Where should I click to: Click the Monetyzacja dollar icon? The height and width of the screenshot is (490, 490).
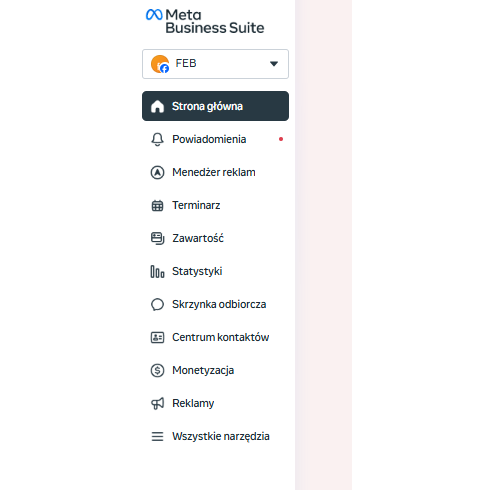tap(157, 370)
